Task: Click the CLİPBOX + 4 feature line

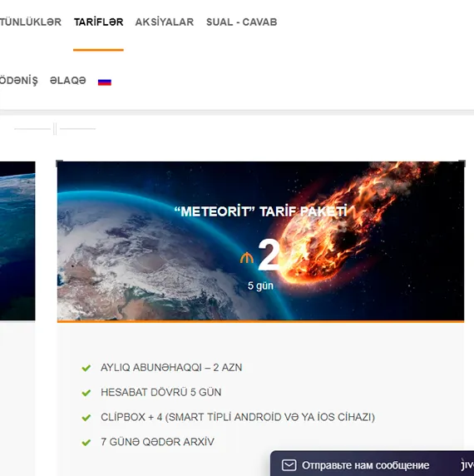Action: (238, 417)
